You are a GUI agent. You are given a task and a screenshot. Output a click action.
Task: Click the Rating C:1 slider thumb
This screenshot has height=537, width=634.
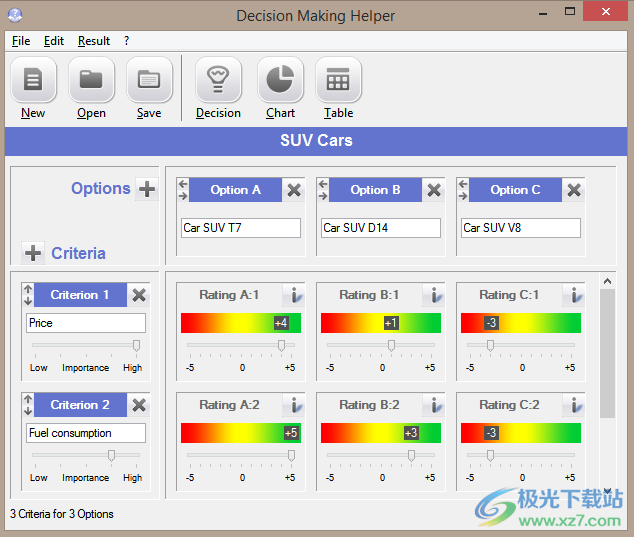click(490, 345)
